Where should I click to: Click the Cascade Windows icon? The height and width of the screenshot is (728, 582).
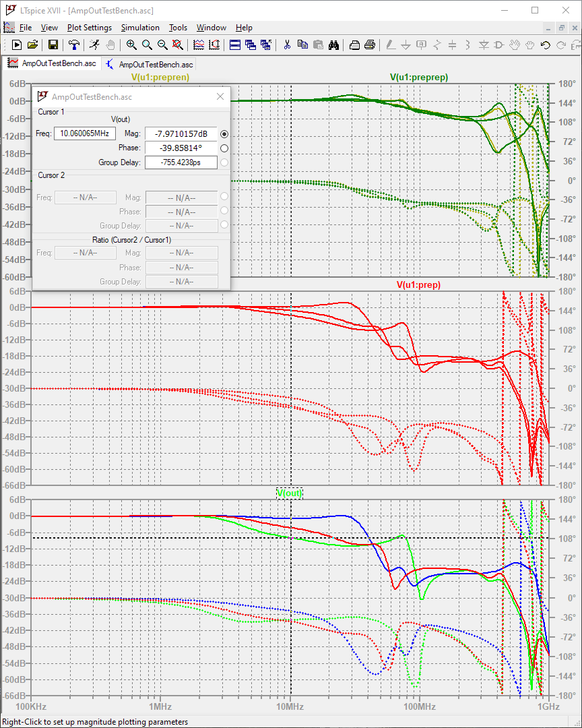(x=251, y=45)
